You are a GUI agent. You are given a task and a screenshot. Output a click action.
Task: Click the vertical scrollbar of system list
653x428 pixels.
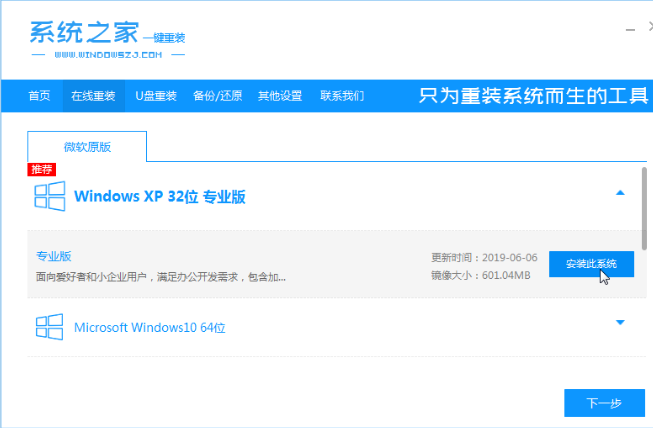tap(647, 210)
